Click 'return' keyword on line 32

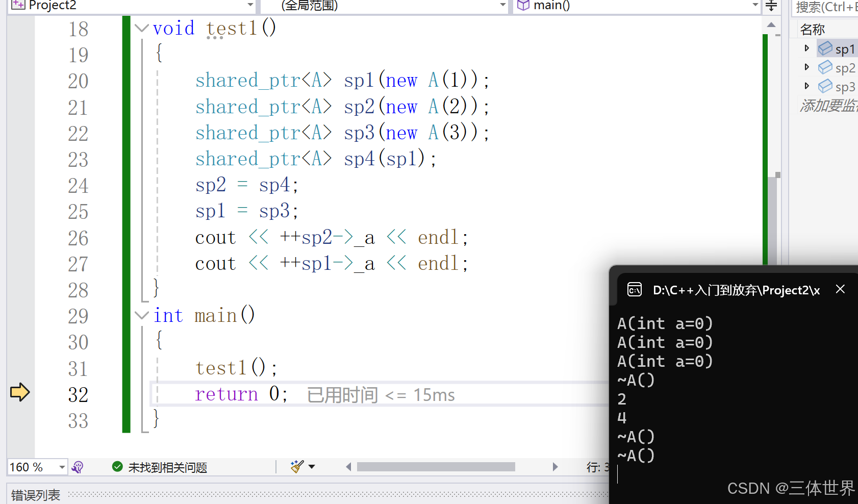pyautogui.click(x=226, y=394)
